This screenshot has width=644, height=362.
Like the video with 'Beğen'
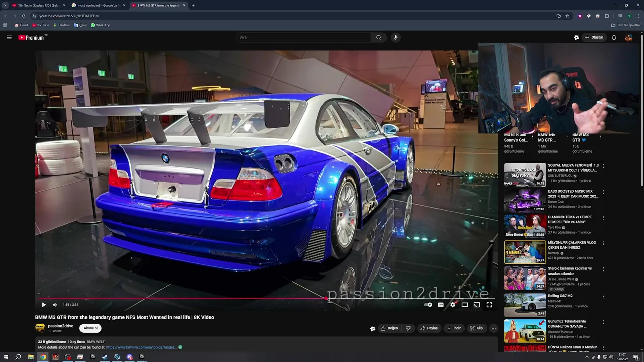(x=389, y=328)
